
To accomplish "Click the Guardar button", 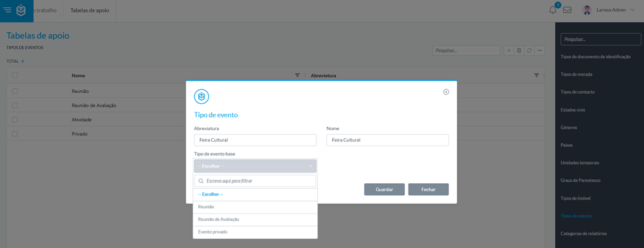I will coord(384,190).
